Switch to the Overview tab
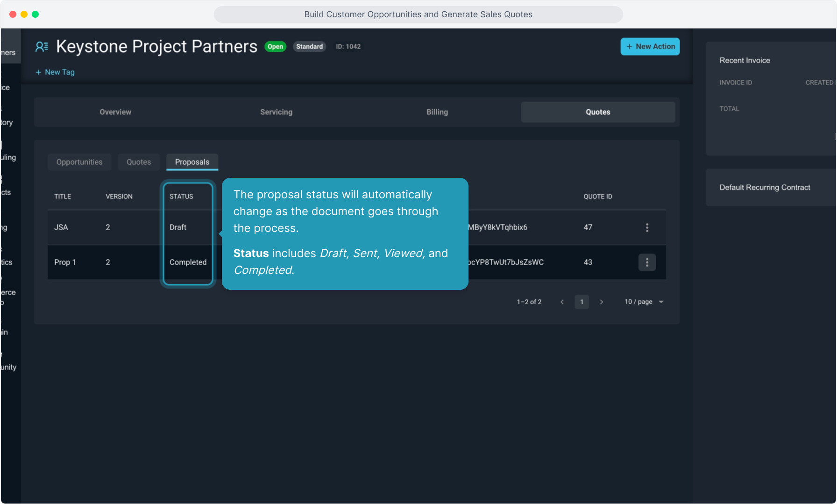The width and height of the screenshot is (837, 504). [x=115, y=112]
